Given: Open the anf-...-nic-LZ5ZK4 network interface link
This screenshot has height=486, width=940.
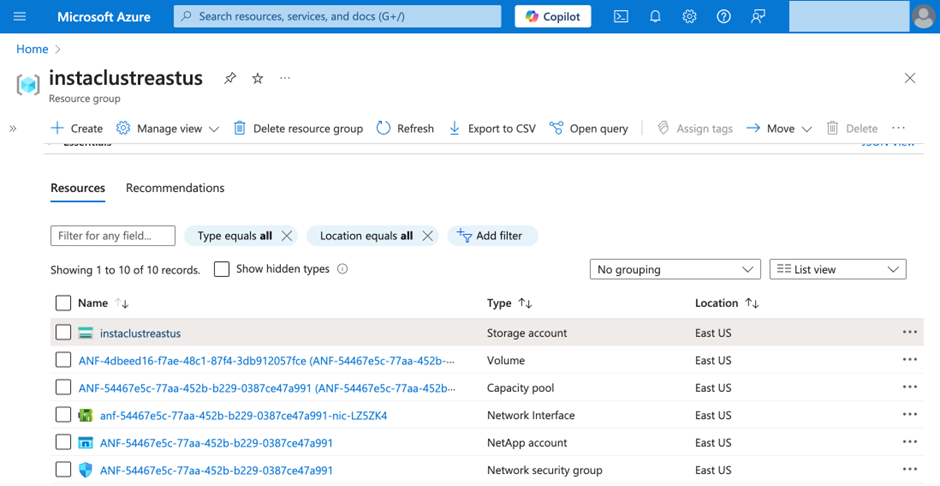Looking at the screenshot, I should [243, 415].
